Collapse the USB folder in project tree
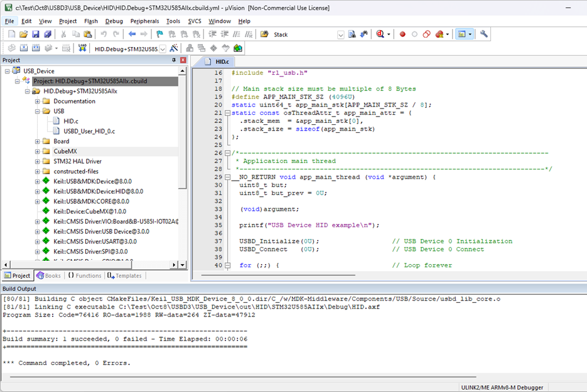This screenshot has height=392, width=587. (x=38, y=111)
